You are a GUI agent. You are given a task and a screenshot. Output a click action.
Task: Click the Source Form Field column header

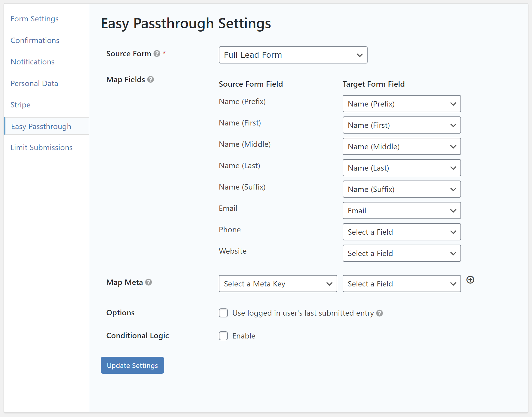[251, 84]
